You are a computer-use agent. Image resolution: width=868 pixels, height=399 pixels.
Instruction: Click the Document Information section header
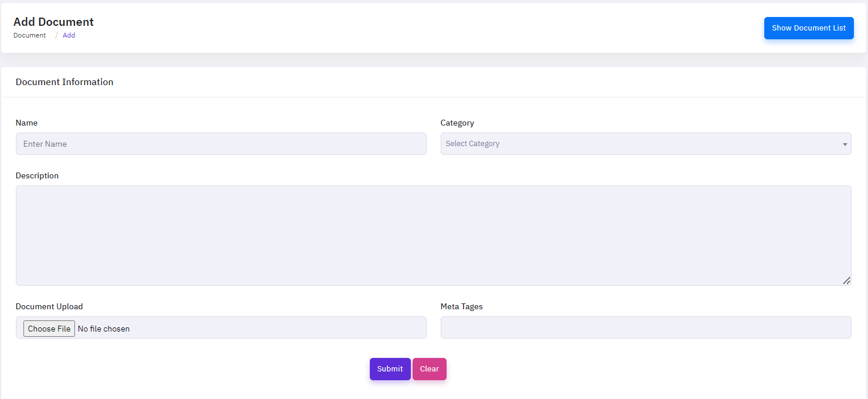(64, 82)
